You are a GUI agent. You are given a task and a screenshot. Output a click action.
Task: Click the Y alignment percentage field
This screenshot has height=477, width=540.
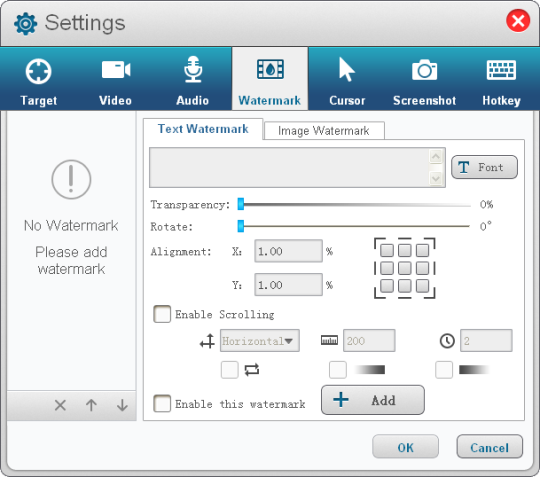(289, 284)
